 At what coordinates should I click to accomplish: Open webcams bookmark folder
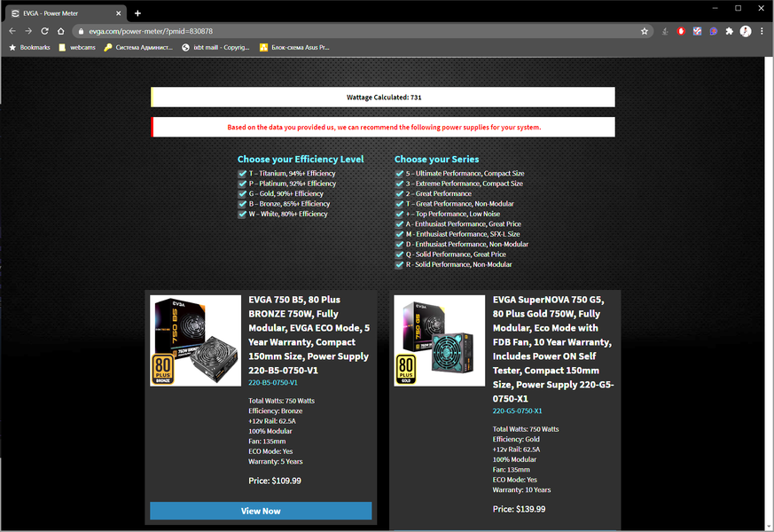coord(77,47)
